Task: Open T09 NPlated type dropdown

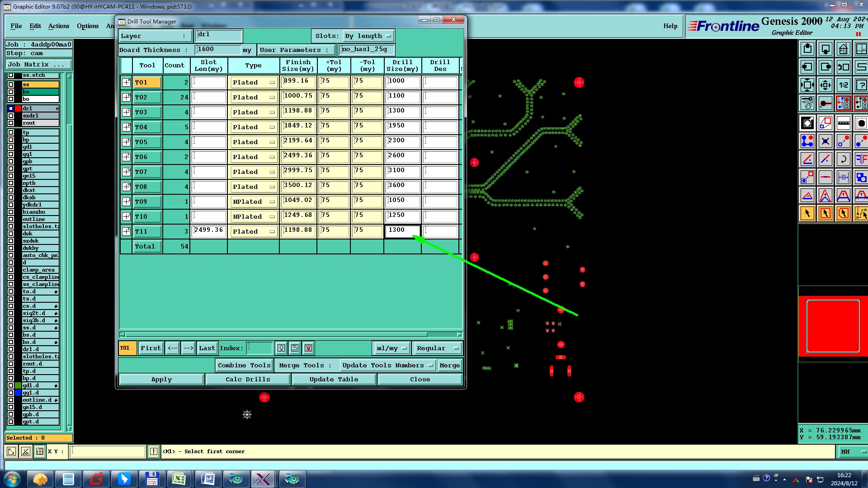Action: [x=254, y=202]
